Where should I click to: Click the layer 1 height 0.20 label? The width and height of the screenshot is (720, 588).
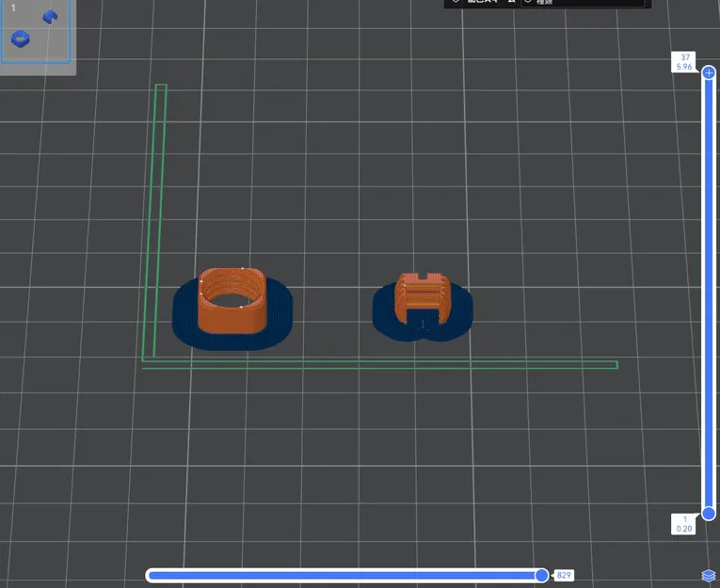pyautogui.click(x=683, y=524)
